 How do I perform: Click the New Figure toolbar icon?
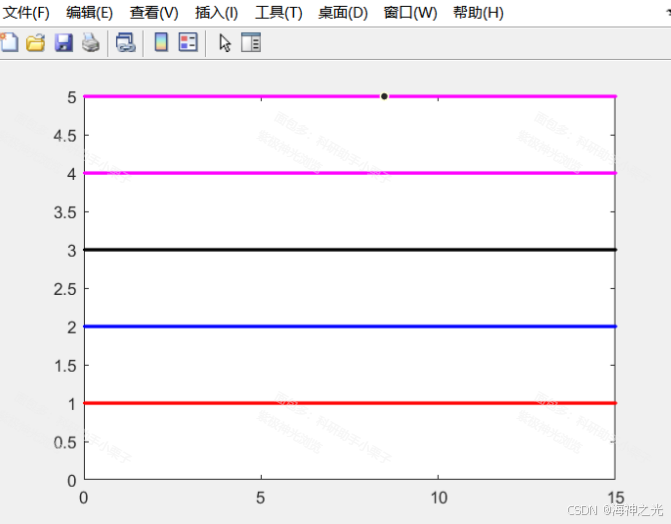point(9,42)
